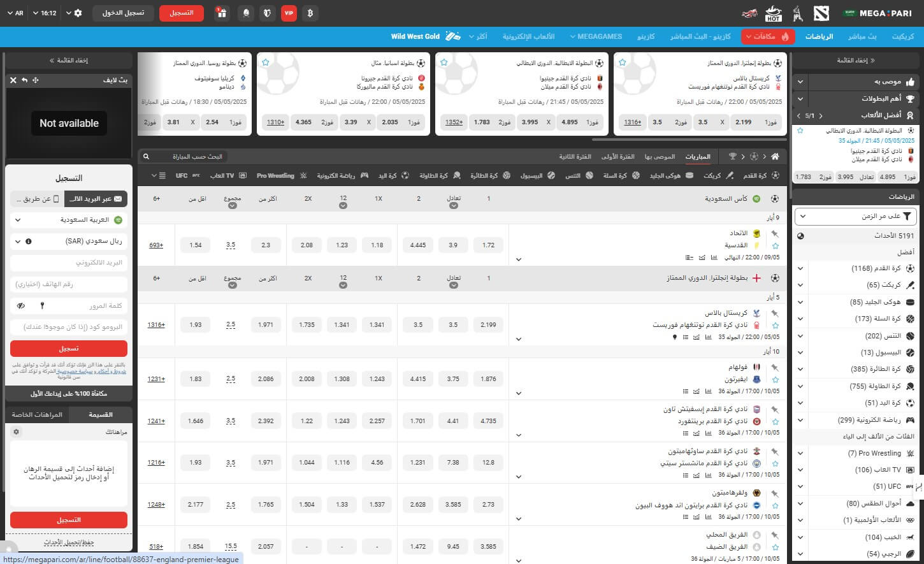Click the show password key icon
This screenshot has width=924, height=564.
coord(43,306)
